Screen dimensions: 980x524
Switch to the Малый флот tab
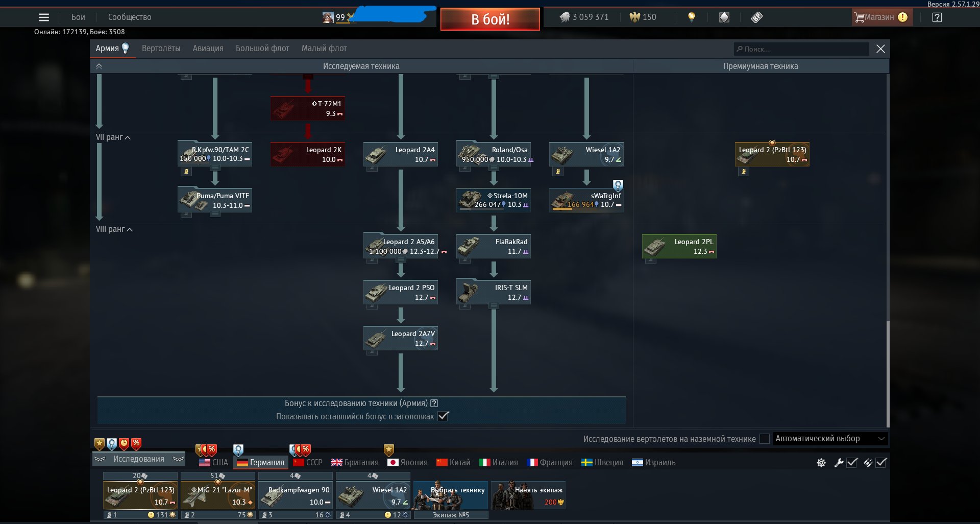pyautogui.click(x=324, y=48)
